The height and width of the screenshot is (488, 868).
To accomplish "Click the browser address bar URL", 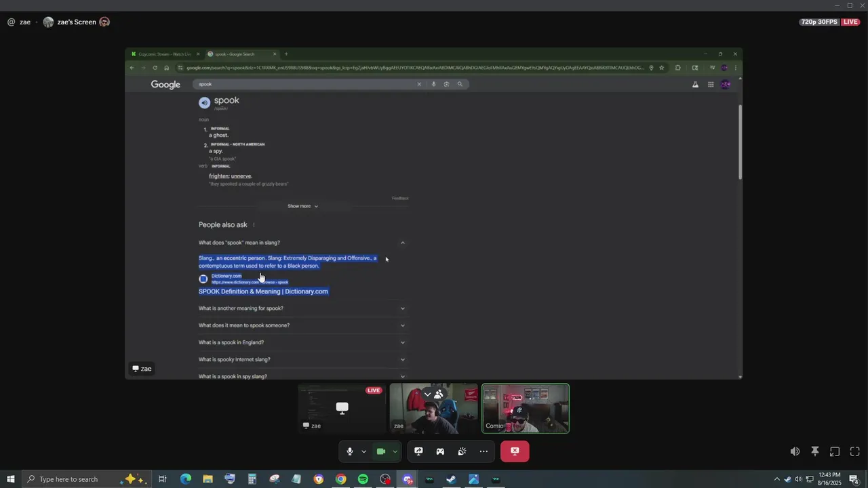I will pos(414,68).
